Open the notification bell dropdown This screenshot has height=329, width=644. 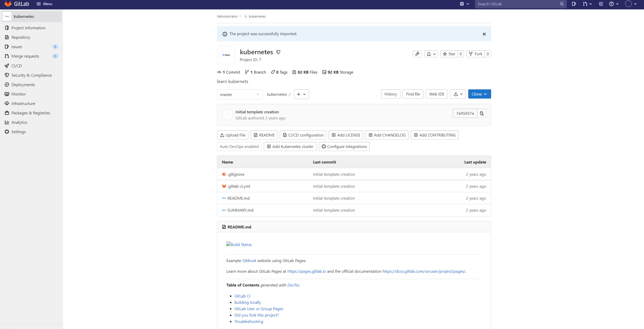pos(431,54)
